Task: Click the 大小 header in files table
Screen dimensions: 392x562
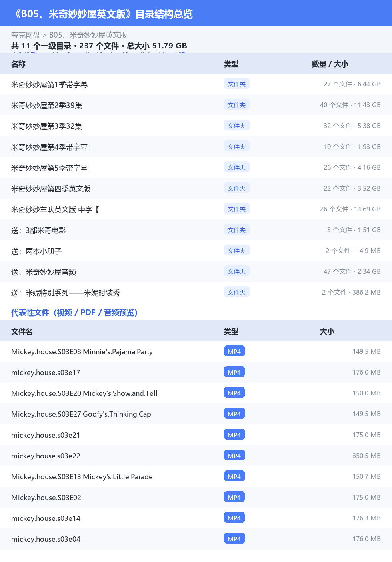Action: click(327, 331)
